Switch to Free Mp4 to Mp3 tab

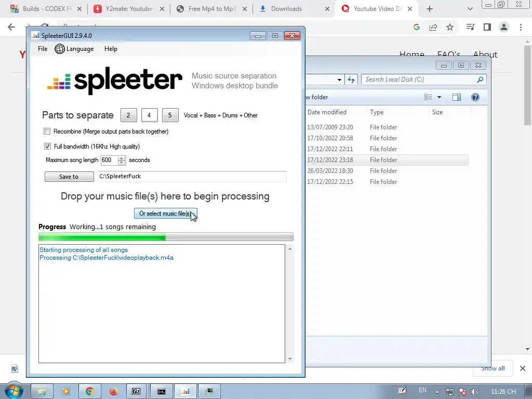[211, 9]
